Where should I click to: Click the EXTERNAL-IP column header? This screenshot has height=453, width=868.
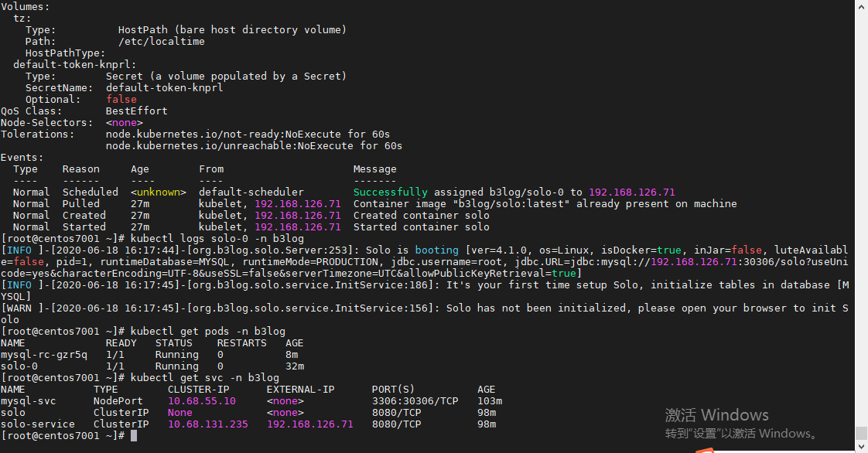coord(301,390)
